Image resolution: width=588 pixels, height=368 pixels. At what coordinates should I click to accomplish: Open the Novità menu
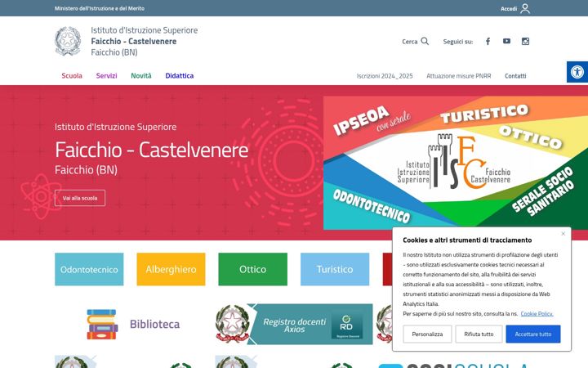pyautogui.click(x=141, y=75)
